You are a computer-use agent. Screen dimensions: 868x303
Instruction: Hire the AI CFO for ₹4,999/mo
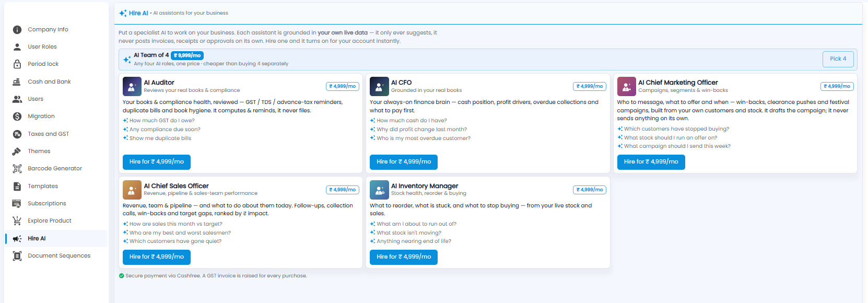coord(404,162)
